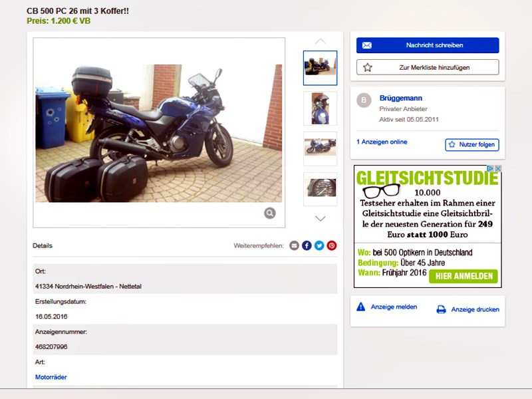This screenshot has height=399, width=532.
Task: Click the printer icon
Action: click(x=441, y=309)
